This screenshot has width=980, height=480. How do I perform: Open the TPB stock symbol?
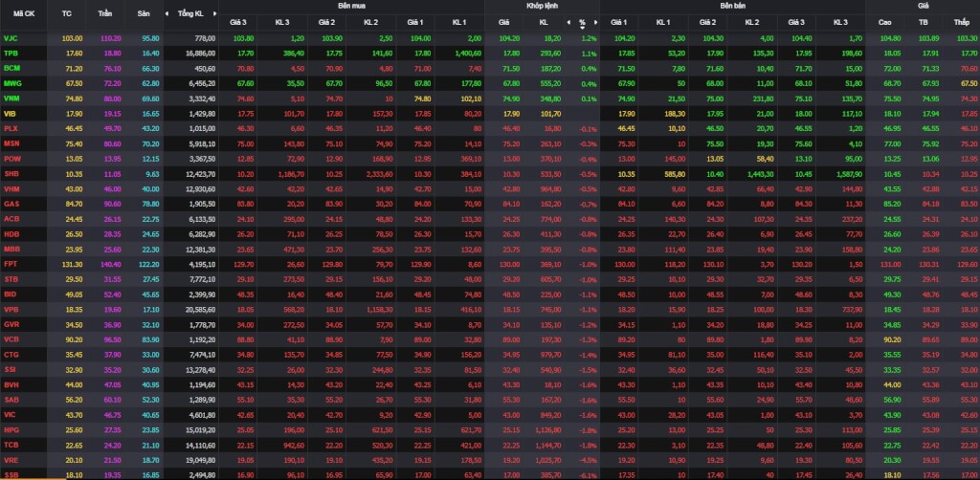pyautogui.click(x=10, y=53)
